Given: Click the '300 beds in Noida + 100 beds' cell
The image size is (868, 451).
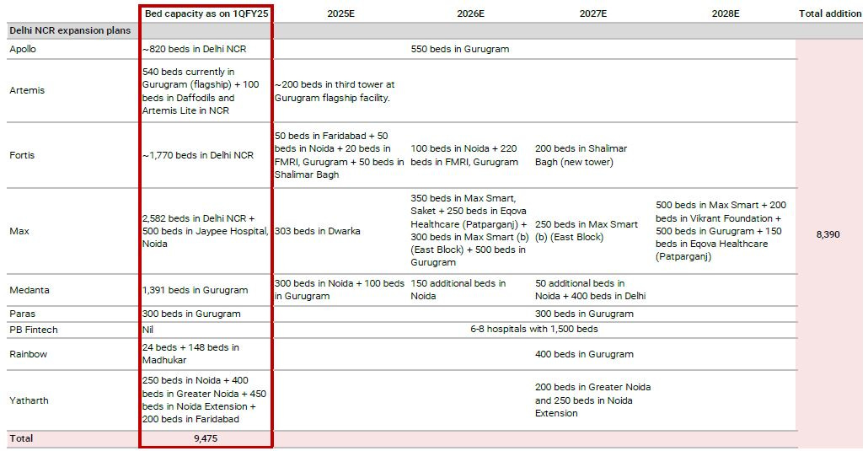Looking at the screenshot, I should tap(340, 290).
